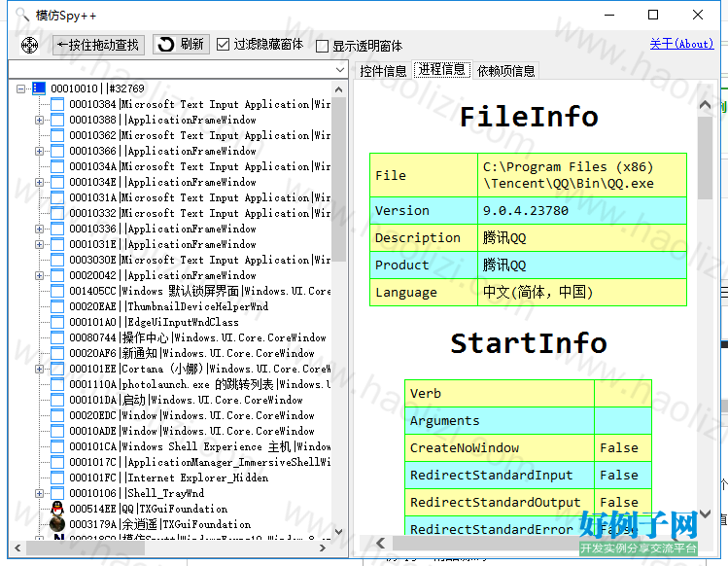Screen dimensions: 728x566
Task: Expand the 000101EE Cortana node
Action: pos(40,369)
